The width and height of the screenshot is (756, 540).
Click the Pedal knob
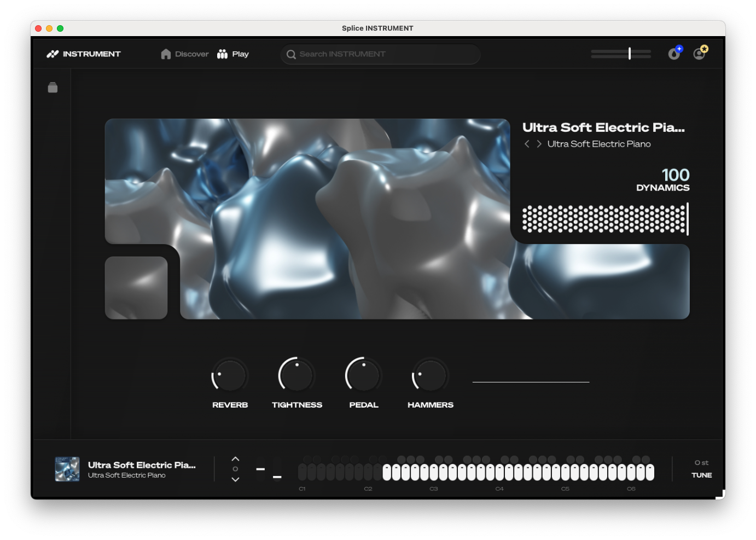pyautogui.click(x=363, y=376)
